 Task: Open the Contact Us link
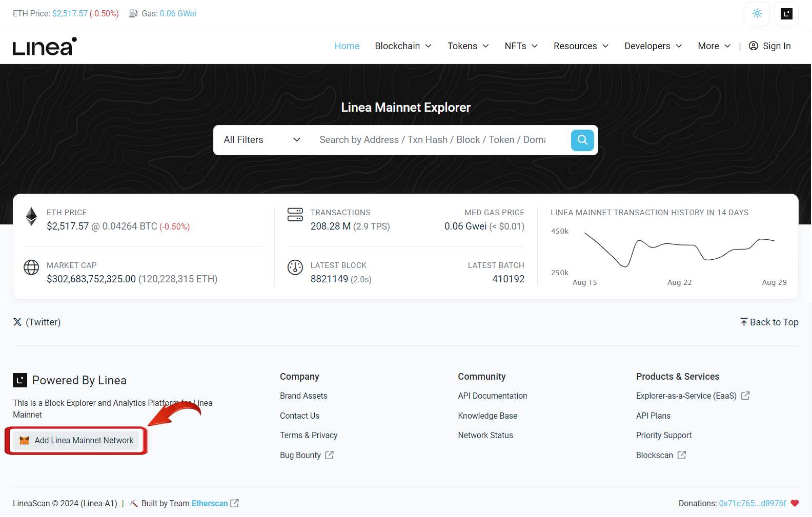(x=299, y=416)
